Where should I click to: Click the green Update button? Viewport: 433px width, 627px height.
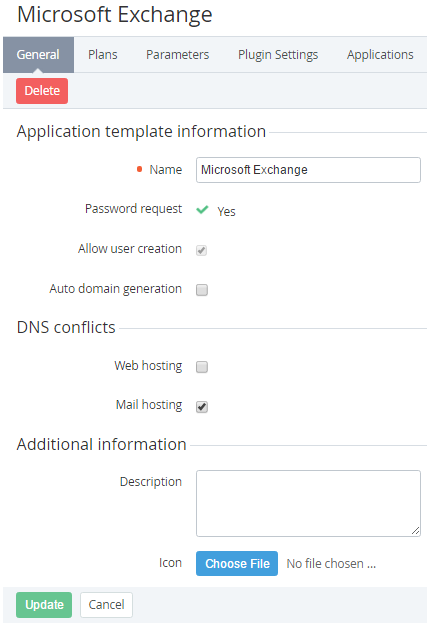tap(44, 605)
